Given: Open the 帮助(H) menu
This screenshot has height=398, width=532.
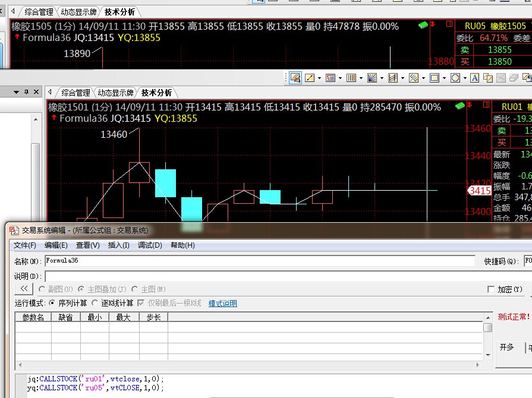Looking at the screenshot, I should pos(182,245).
